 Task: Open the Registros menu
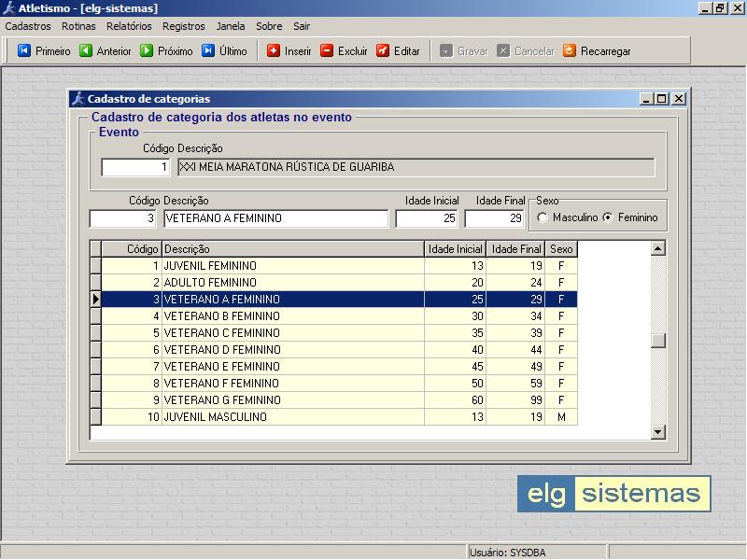[x=183, y=26]
